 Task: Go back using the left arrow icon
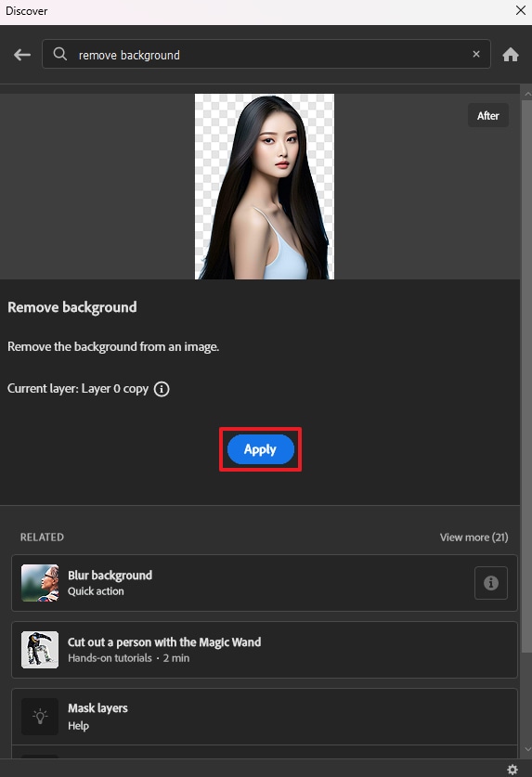[x=22, y=55]
